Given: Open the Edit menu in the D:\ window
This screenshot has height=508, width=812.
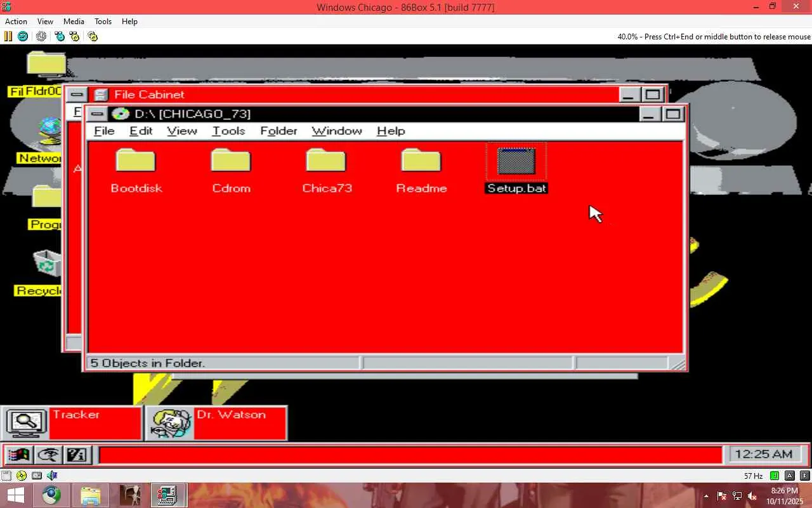Looking at the screenshot, I should (141, 131).
